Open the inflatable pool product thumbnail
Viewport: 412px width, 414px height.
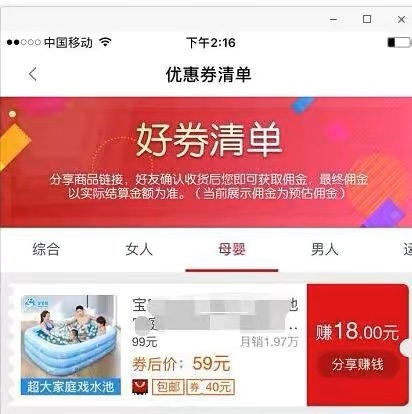pyautogui.click(x=71, y=345)
